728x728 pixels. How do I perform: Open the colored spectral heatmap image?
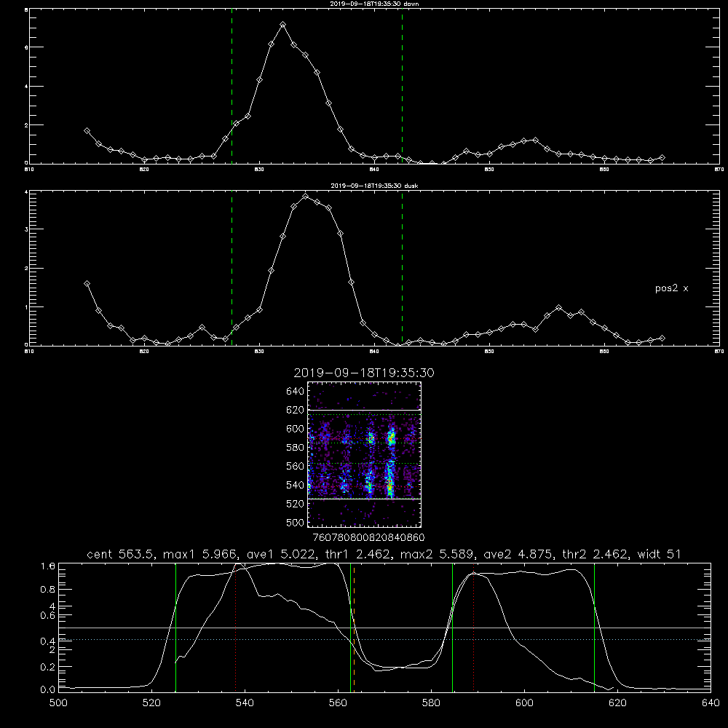pyautogui.click(x=365, y=454)
